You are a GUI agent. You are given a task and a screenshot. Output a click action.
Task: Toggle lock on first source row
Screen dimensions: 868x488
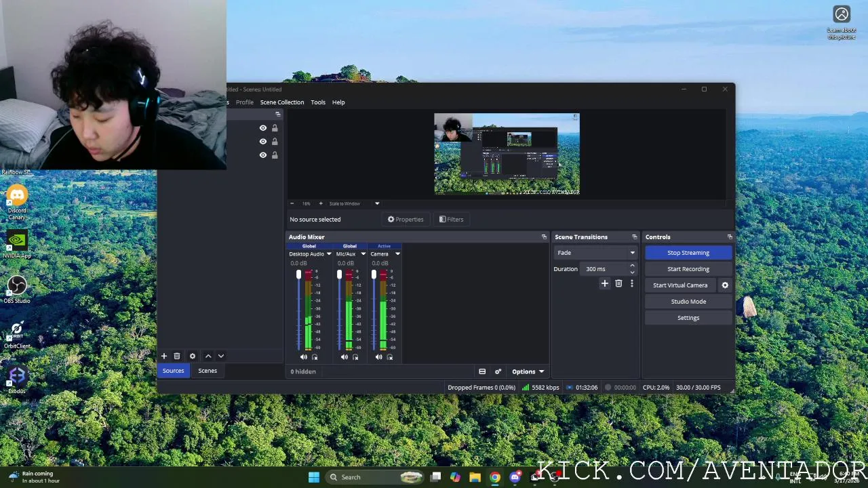pos(275,128)
